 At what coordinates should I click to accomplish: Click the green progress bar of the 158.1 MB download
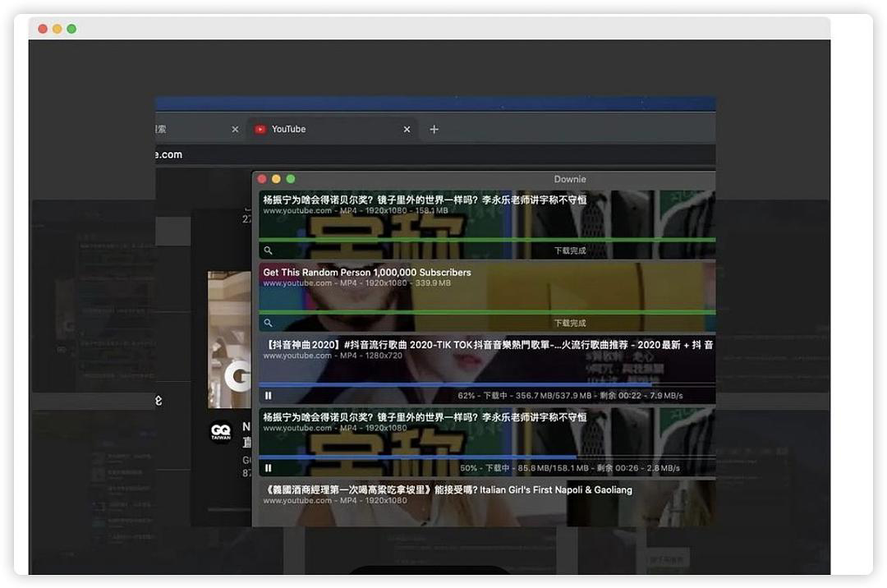[487, 241]
